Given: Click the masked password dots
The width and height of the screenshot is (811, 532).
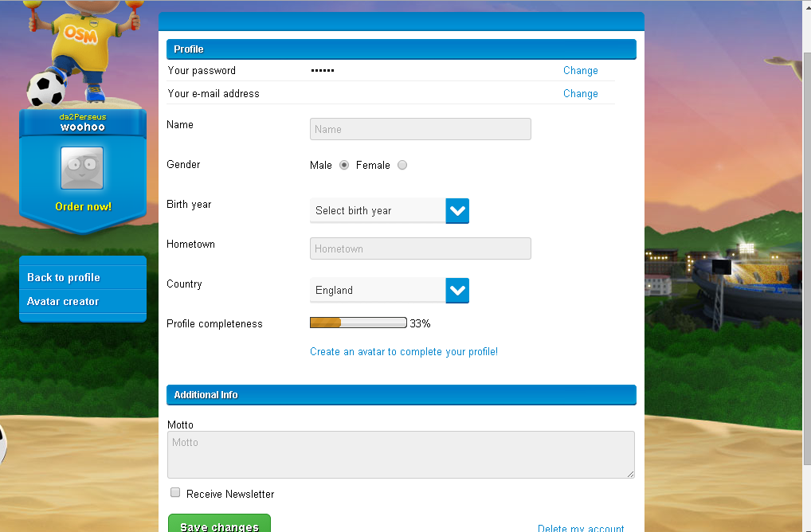Looking at the screenshot, I should pos(322,70).
